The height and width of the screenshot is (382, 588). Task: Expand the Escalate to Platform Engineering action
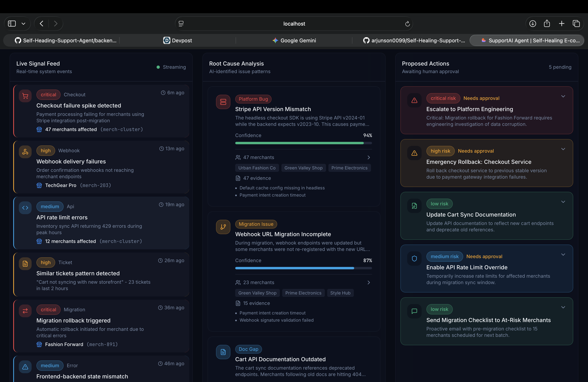coord(563,96)
